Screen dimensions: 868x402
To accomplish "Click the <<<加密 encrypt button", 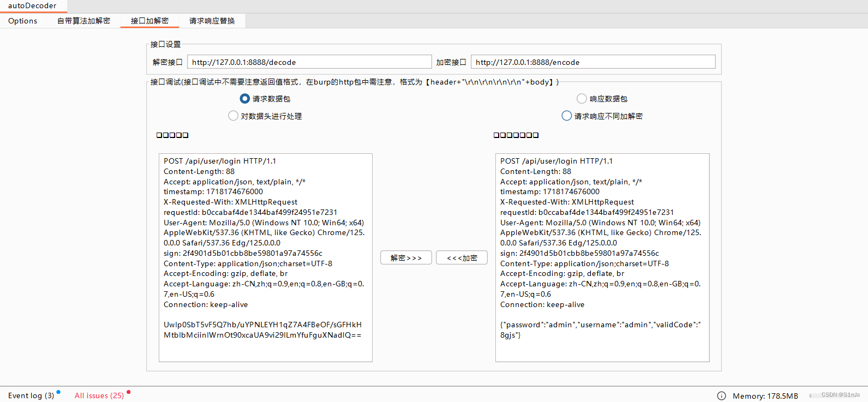I will (x=462, y=258).
